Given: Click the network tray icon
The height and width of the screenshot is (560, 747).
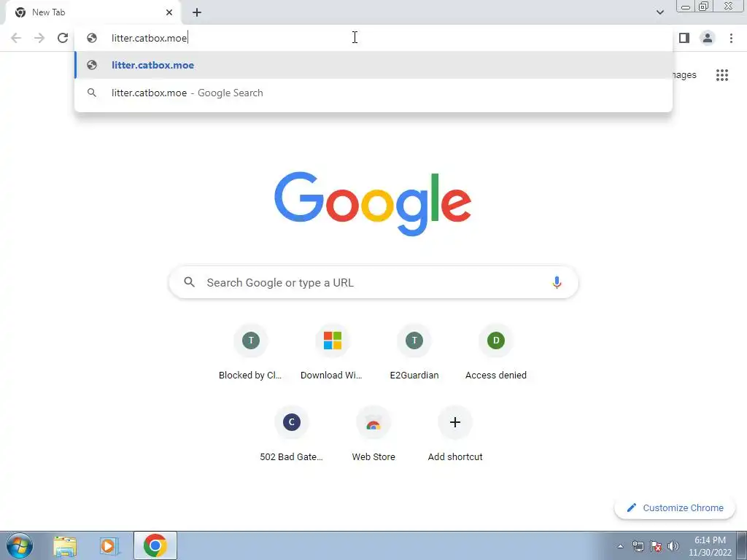Looking at the screenshot, I should tap(638, 546).
